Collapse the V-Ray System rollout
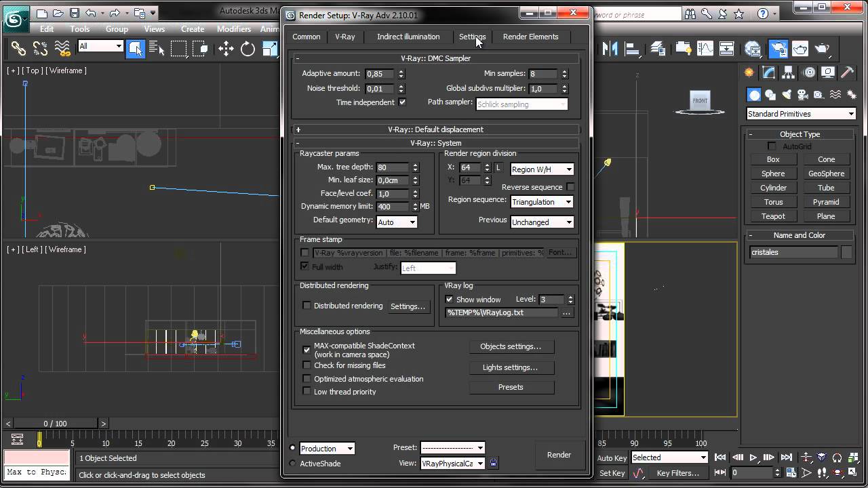 [435, 143]
